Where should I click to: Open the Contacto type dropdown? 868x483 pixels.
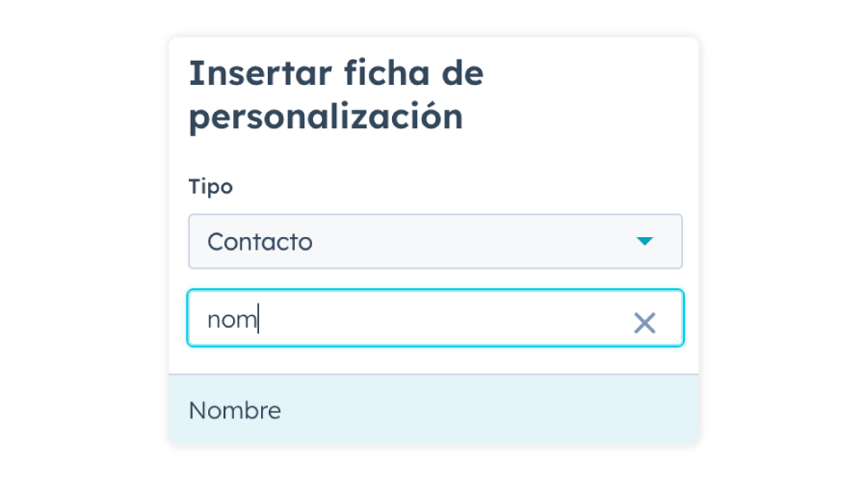[434, 241]
